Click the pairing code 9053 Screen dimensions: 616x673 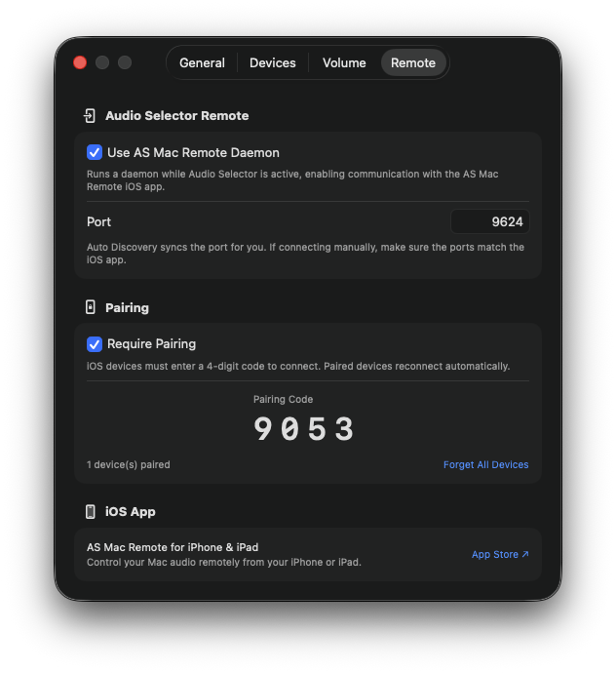click(304, 429)
